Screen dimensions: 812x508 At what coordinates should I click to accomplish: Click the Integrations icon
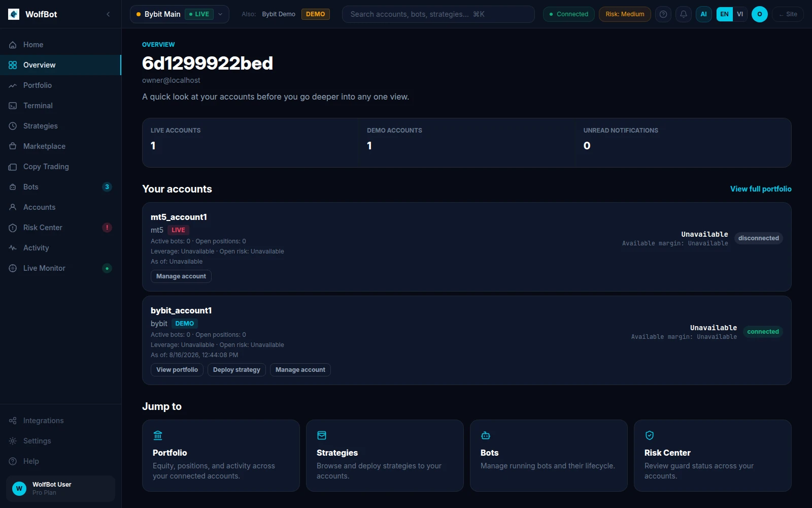(x=13, y=421)
